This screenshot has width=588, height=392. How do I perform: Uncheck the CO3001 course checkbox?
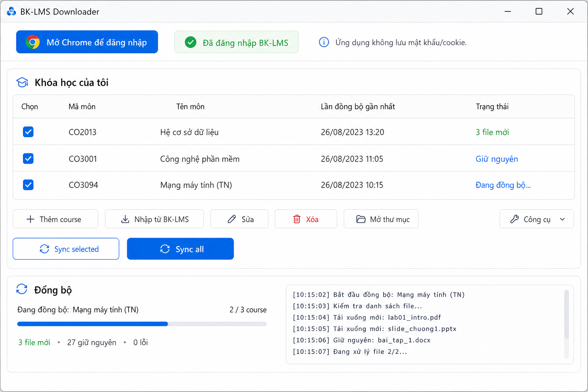(x=28, y=158)
